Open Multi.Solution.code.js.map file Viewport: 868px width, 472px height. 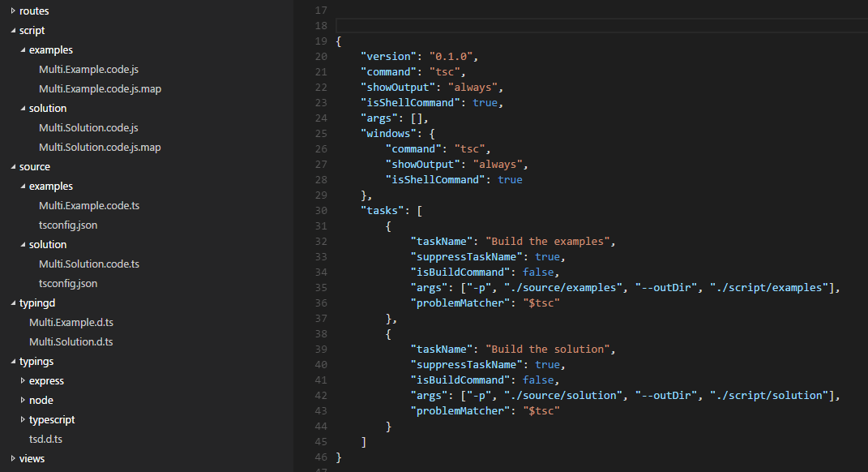[x=100, y=147]
